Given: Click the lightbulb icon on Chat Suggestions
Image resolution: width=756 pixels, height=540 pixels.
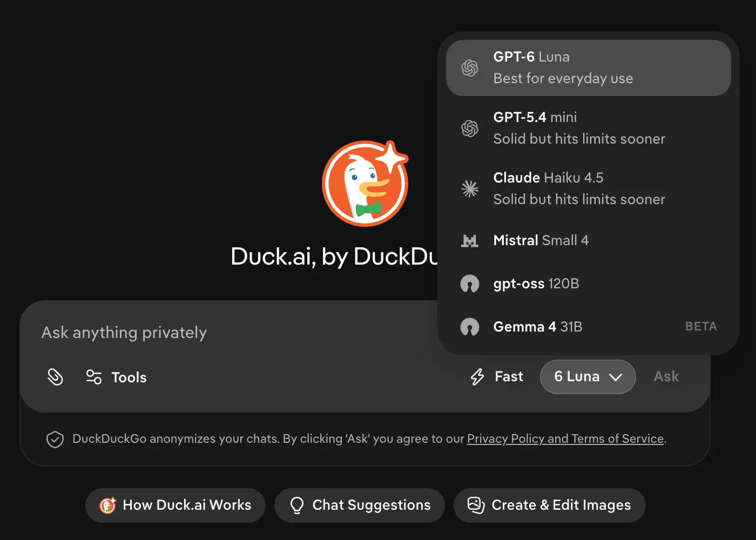Looking at the screenshot, I should (x=297, y=505).
